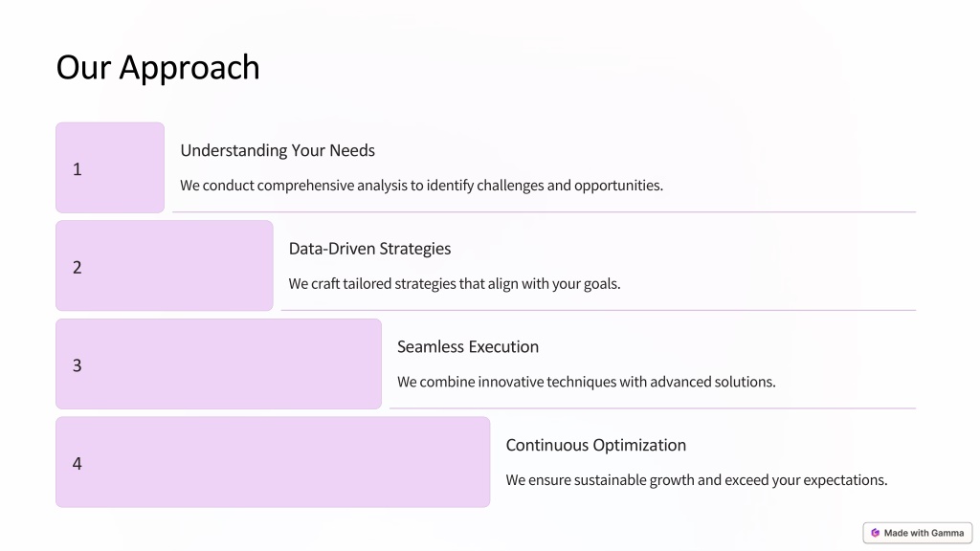Click the purple box numbered 4
Screen dimensions: 980x551
pyautogui.click(x=273, y=462)
